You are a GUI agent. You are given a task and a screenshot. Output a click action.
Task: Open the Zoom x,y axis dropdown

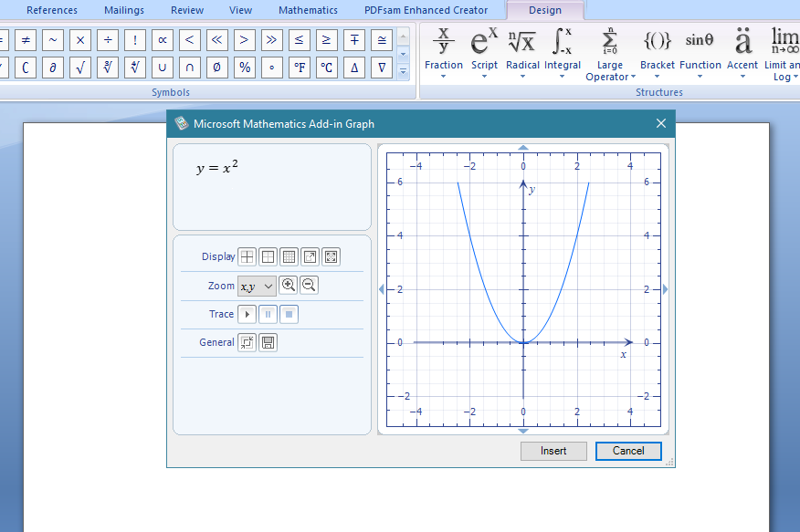click(x=258, y=286)
